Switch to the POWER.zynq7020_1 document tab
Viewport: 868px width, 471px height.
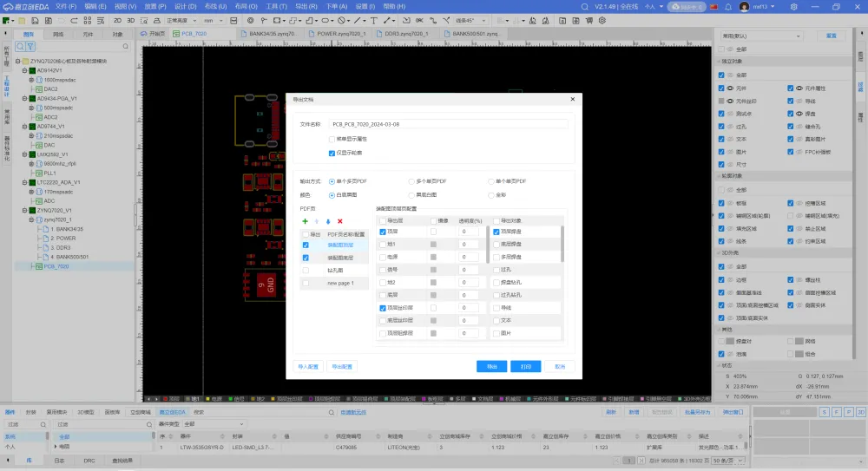coord(340,33)
